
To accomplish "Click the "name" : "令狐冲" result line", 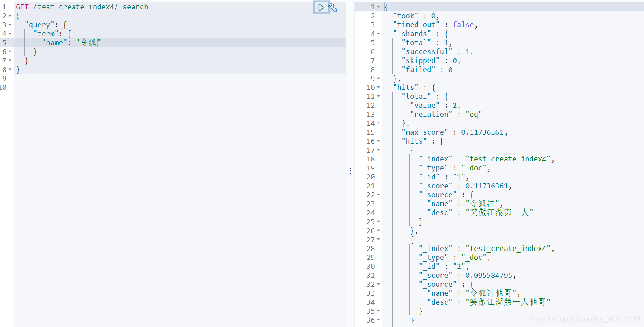I will (465, 204).
